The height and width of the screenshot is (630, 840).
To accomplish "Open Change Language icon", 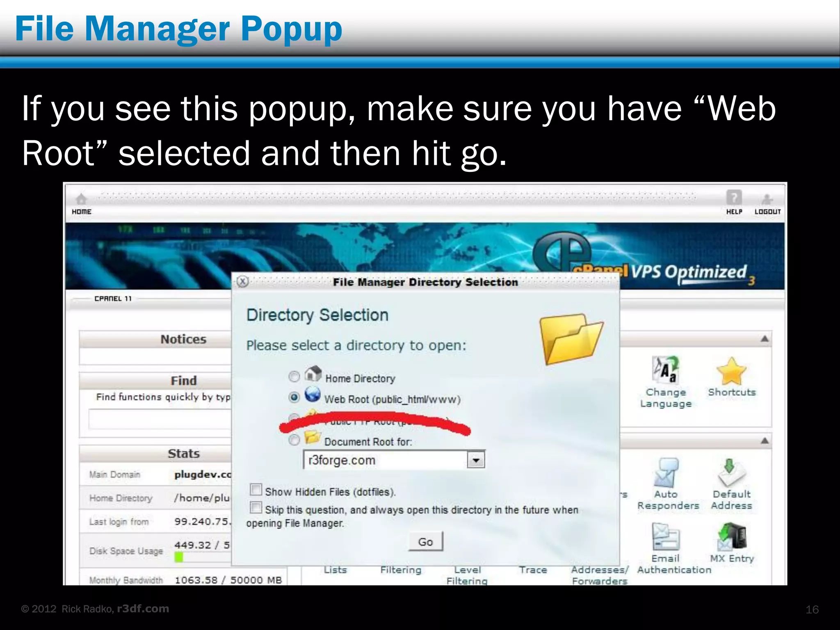I will pos(666,370).
